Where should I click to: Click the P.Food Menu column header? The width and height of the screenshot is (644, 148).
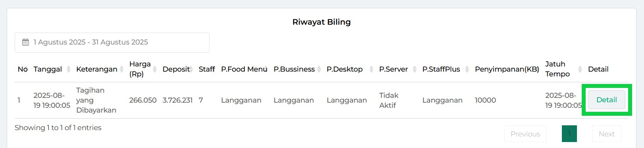(x=244, y=69)
